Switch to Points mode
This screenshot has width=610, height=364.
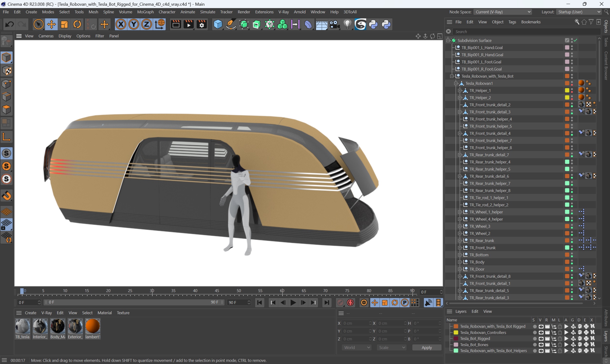[7, 84]
